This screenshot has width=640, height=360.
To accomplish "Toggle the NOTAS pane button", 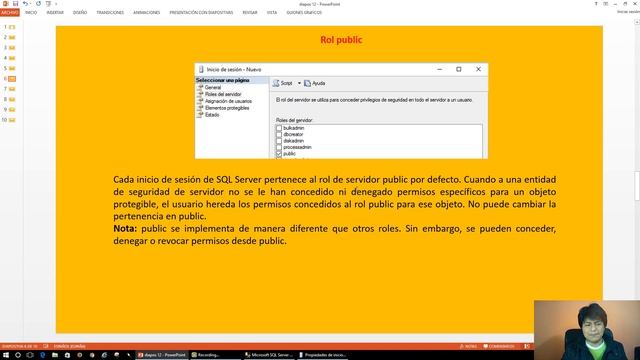I will pyautogui.click(x=468, y=347).
